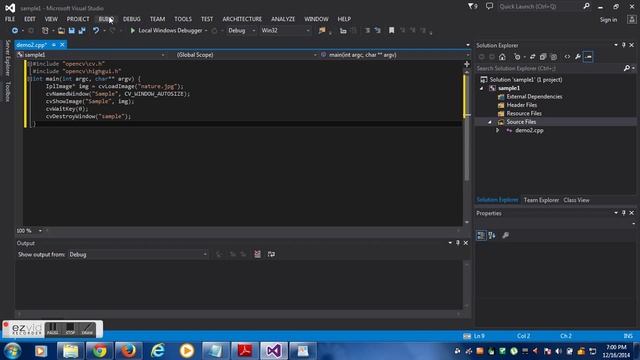Image resolution: width=640 pixels, height=360 pixels.
Task: Click the search magnifier in Solution Explorer
Action: point(627,68)
